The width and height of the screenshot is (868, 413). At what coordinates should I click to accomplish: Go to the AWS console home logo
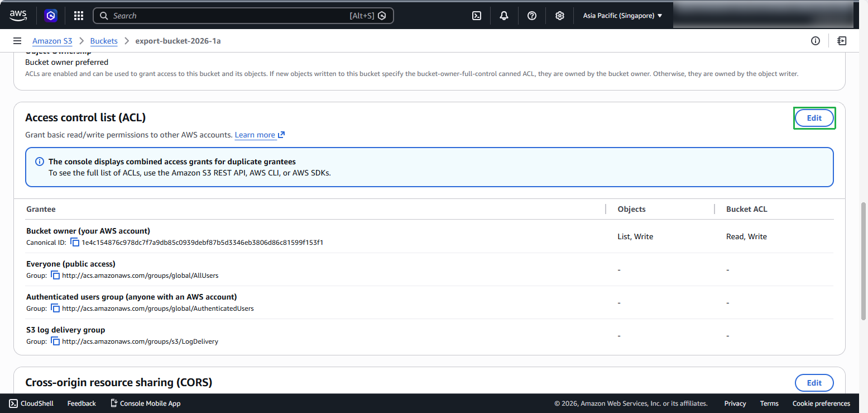point(18,16)
